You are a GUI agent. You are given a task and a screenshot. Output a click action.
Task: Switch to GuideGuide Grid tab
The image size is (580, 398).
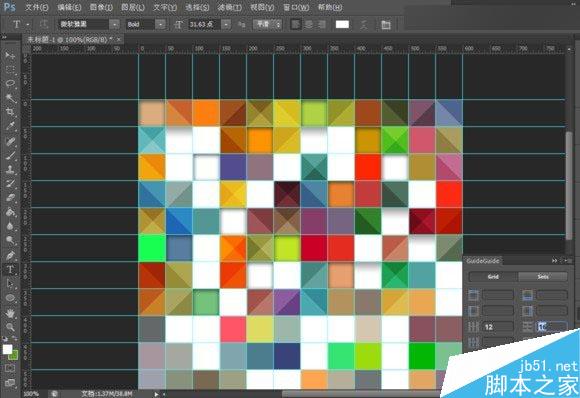[x=493, y=277]
